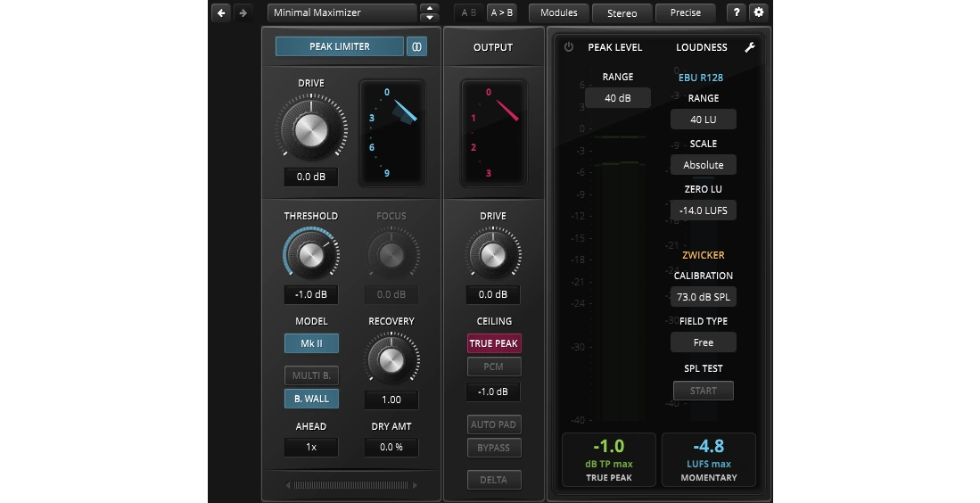Toggle the B. WALL mode

pyautogui.click(x=311, y=399)
